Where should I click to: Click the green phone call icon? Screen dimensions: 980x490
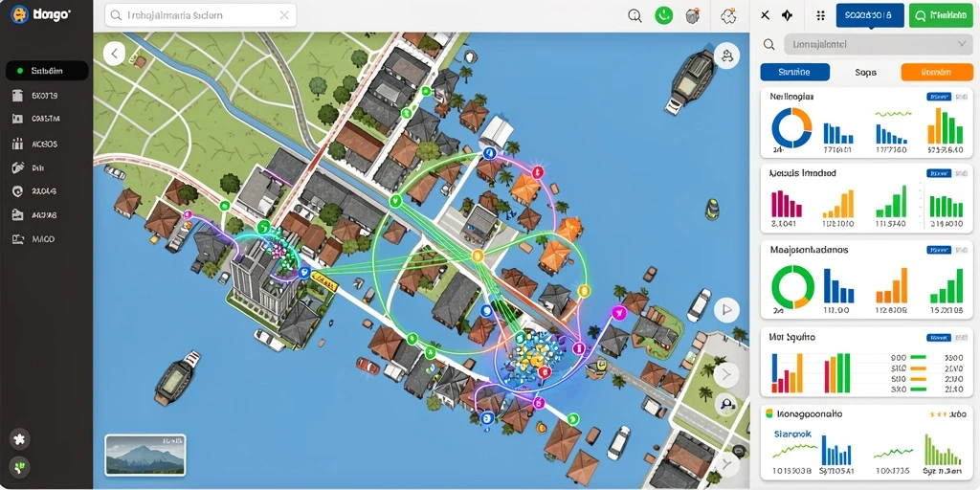(x=663, y=15)
